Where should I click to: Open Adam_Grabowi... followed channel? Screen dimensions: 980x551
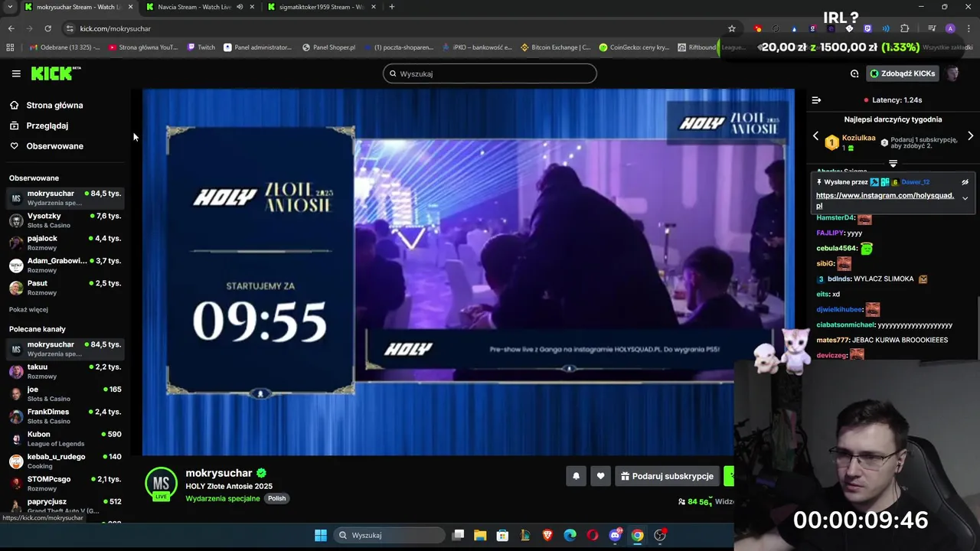point(65,265)
